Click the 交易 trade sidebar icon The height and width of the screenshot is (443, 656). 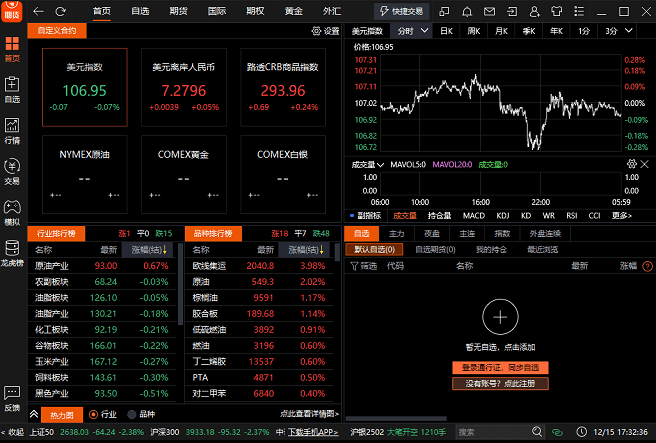[12, 171]
